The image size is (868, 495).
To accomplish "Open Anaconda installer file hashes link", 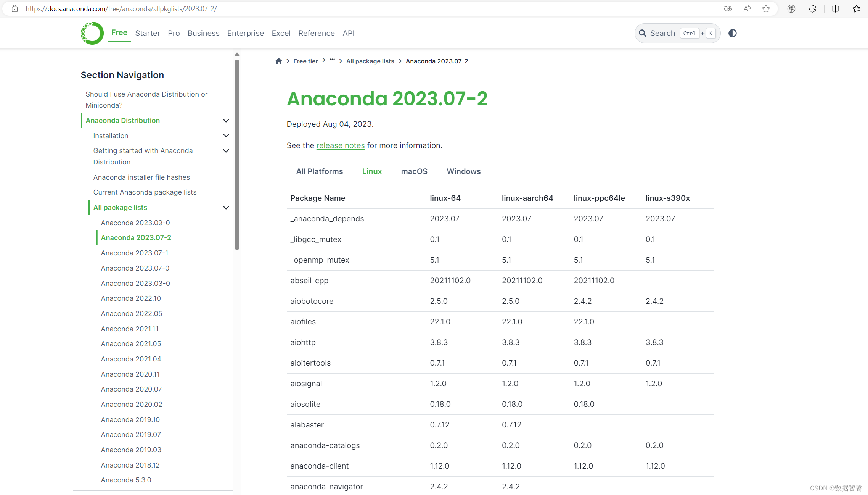I will (x=141, y=177).
